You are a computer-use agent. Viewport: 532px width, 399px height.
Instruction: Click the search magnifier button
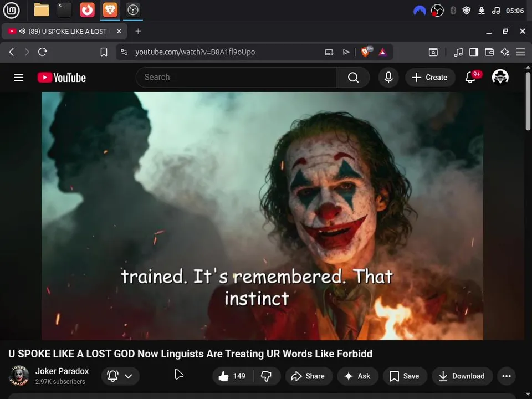[x=353, y=78]
